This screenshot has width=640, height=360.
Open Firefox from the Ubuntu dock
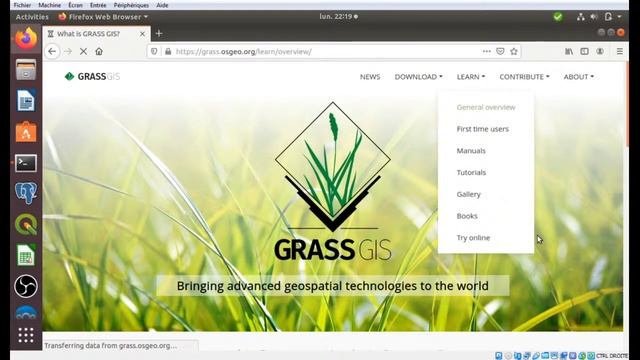point(26,39)
